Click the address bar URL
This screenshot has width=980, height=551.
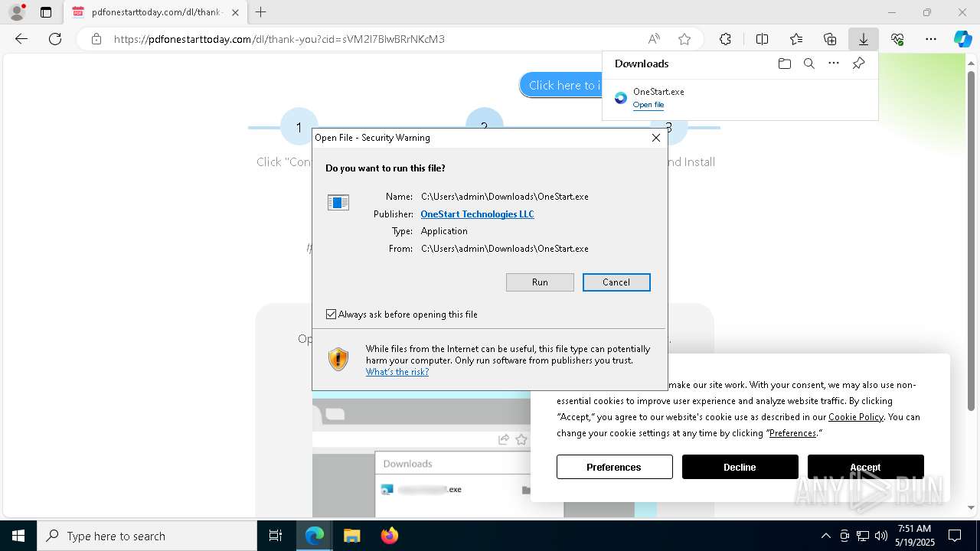pos(279,39)
